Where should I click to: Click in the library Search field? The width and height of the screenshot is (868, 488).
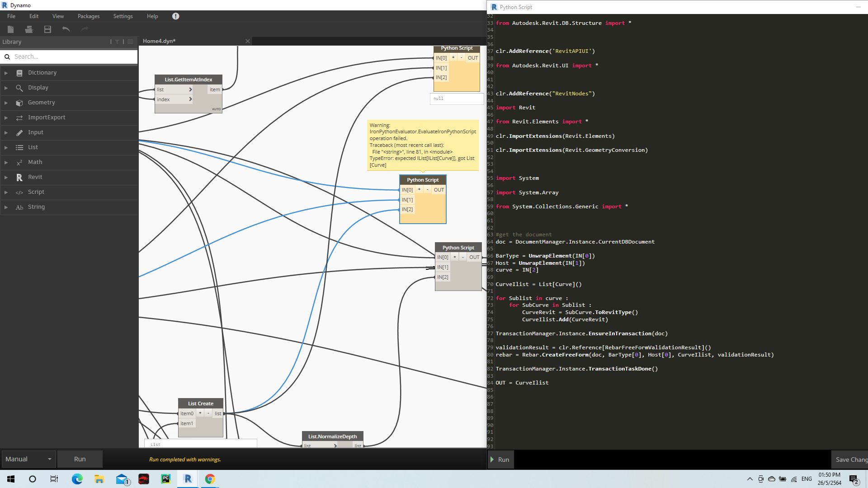click(x=69, y=56)
